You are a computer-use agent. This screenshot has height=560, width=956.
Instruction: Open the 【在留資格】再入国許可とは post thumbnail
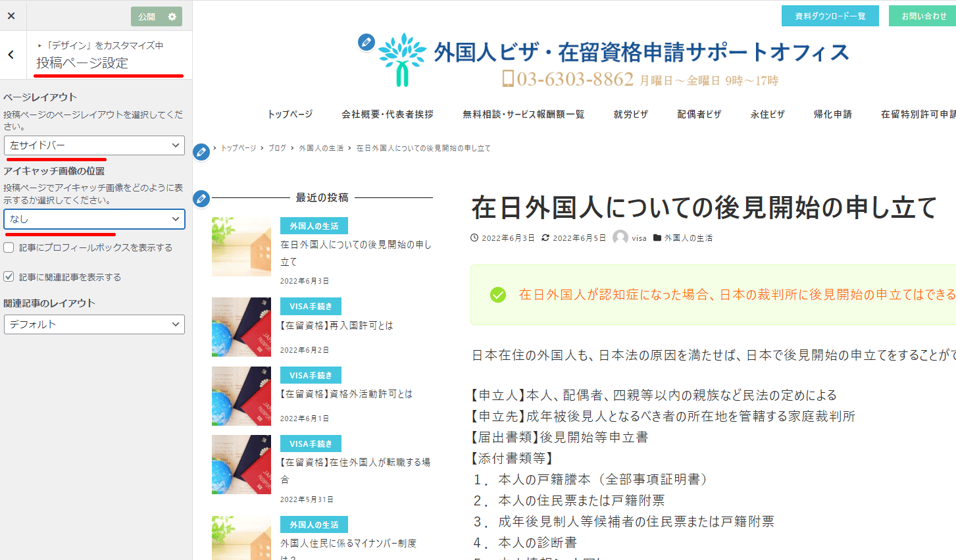coord(241,327)
